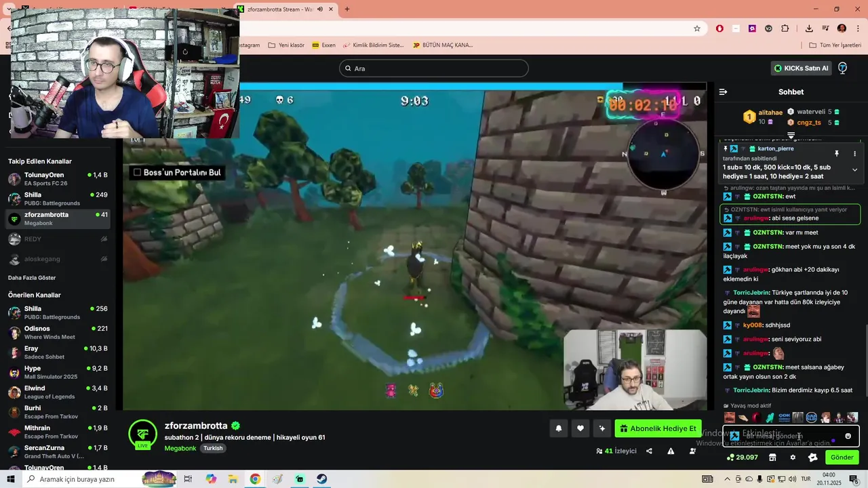Send the chat message with Gönder
The image size is (868, 488).
[842, 457]
